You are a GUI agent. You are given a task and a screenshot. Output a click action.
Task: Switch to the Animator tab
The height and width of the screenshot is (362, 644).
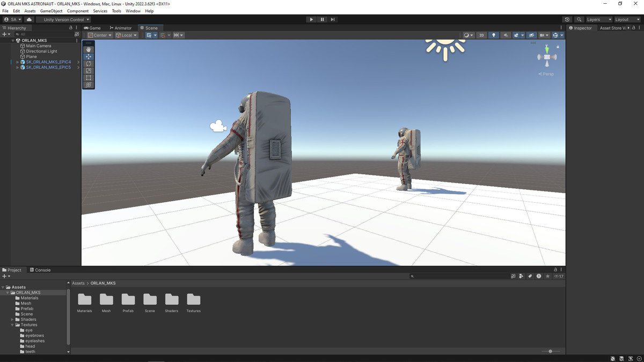coord(121,28)
